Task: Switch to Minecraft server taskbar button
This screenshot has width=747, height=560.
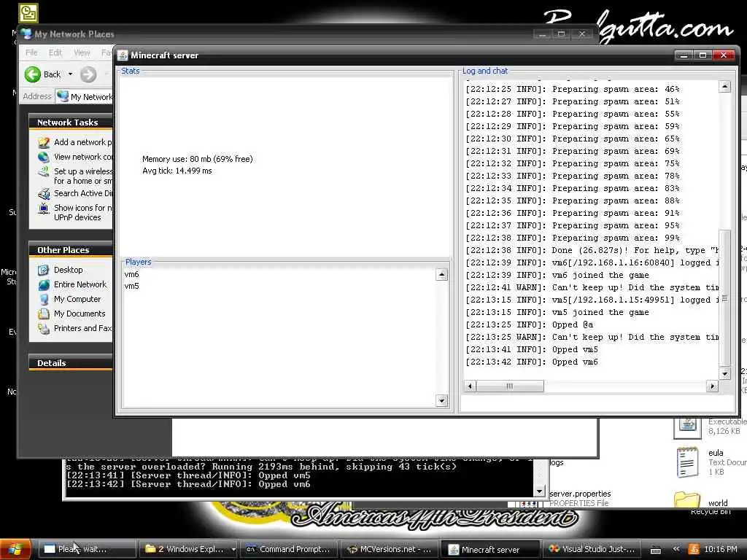Action: tap(491, 549)
